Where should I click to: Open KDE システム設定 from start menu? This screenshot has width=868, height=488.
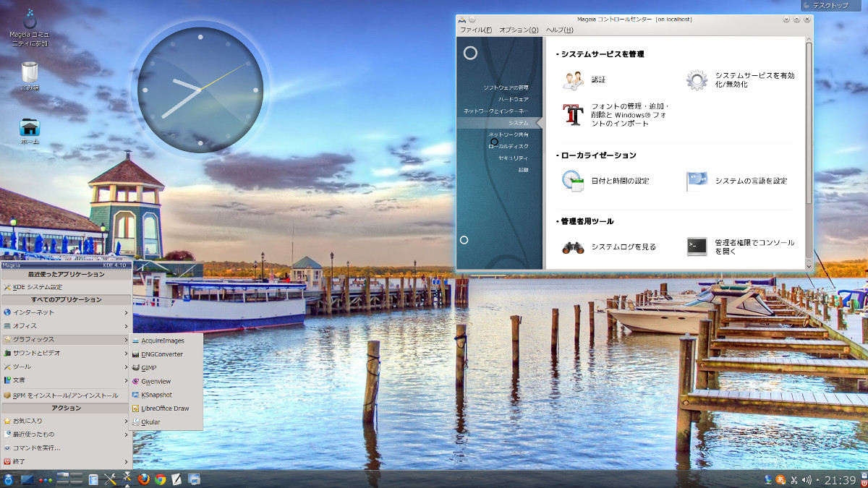coord(66,287)
